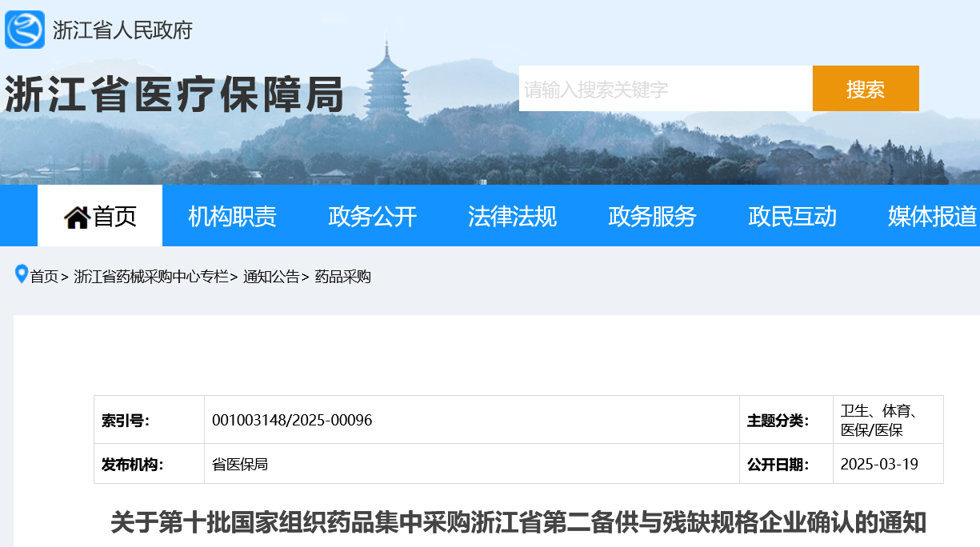Open the 政务公开 menu item
980x547 pixels.
[x=372, y=216]
